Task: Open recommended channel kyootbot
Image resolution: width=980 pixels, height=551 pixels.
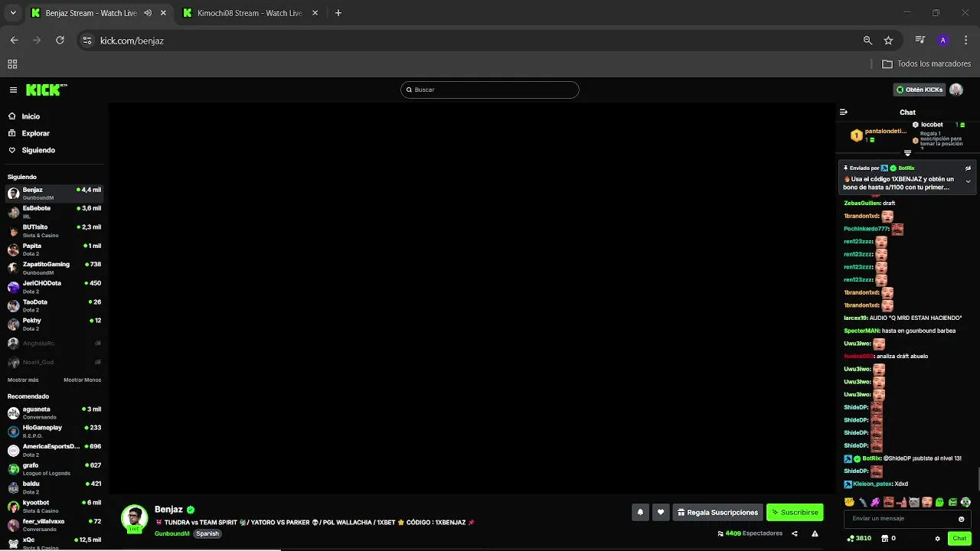Action: (x=54, y=506)
